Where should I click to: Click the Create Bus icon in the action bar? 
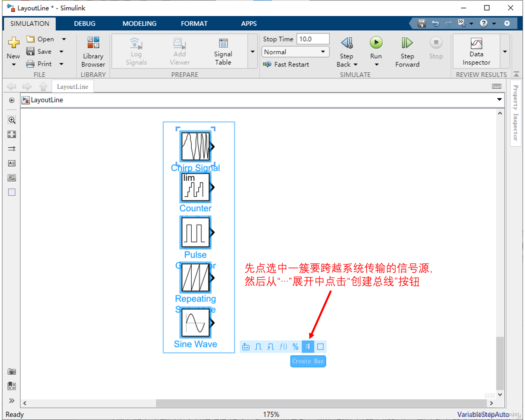[x=308, y=346]
